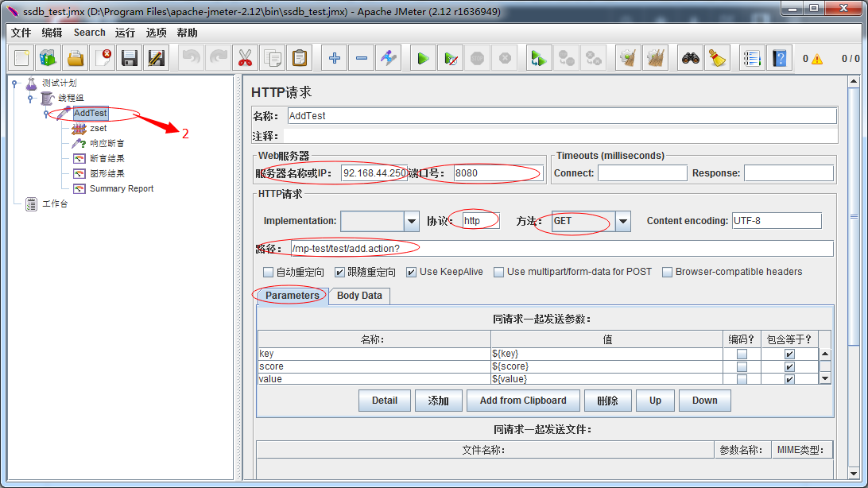Click up arrow of parameters table scrollbar
This screenshot has height=488, width=868.
tap(825, 354)
